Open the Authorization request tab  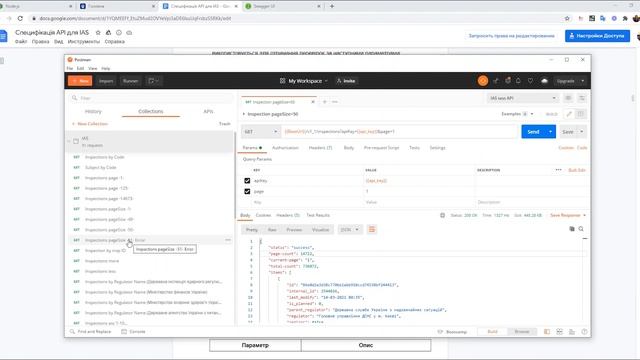(x=285, y=148)
